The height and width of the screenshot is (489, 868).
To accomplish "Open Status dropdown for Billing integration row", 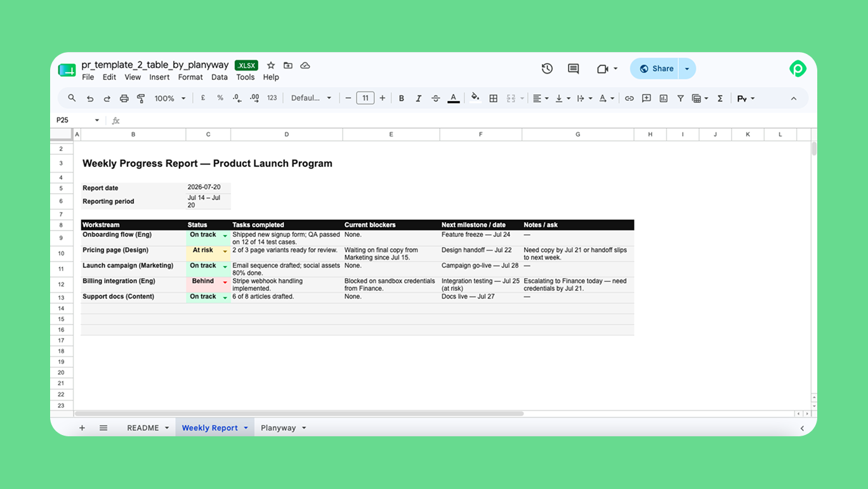I will click(x=225, y=283).
